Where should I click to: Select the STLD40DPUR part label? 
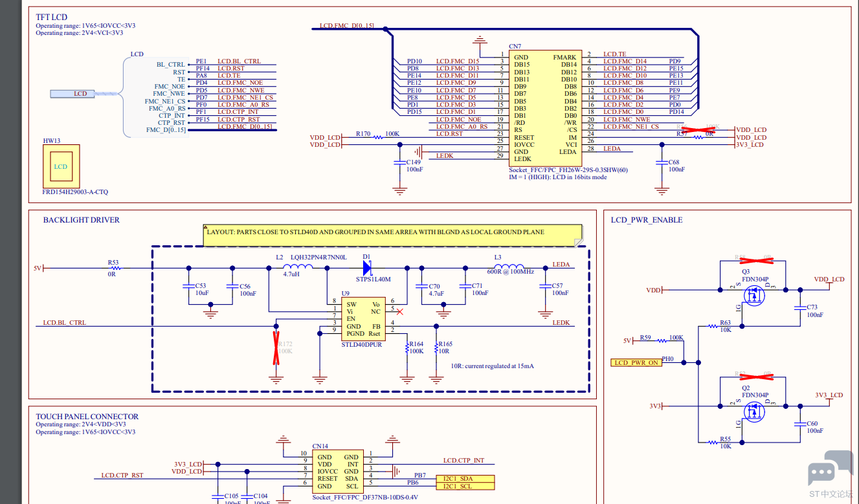point(362,345)
